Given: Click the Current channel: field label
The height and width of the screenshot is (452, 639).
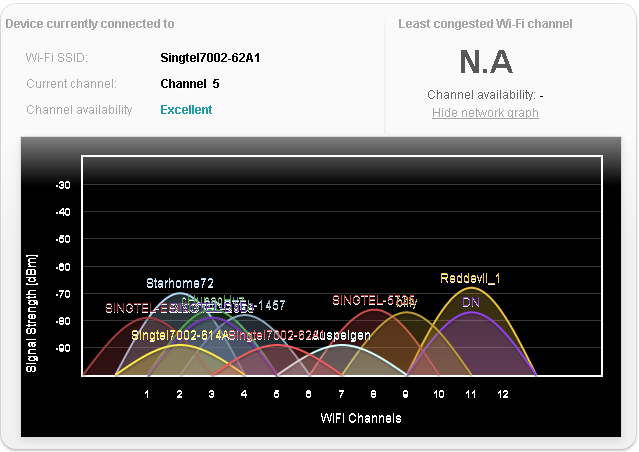Looking at the screenshot, I should (x=71, y=84).
